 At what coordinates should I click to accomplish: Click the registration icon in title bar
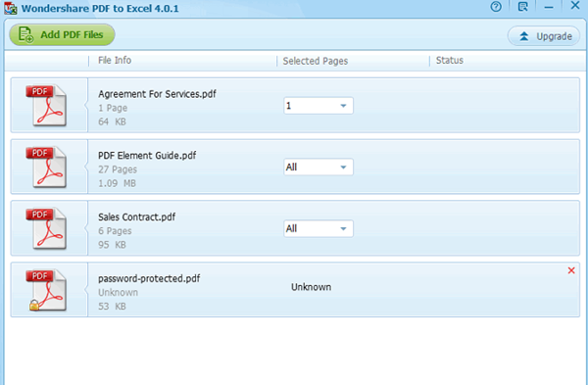(522, 7)
